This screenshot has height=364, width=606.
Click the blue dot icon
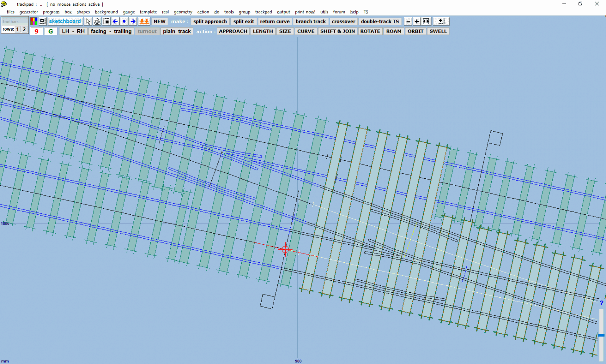124,21
